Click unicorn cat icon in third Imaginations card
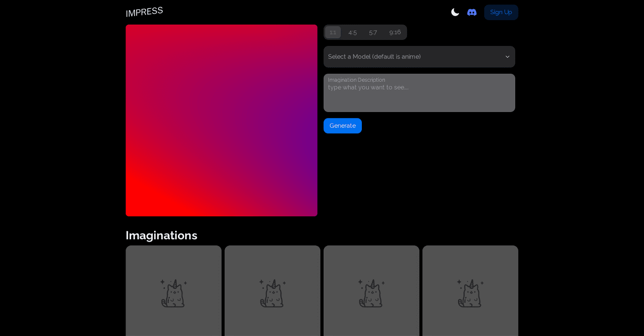The image size is (644, 336). (x=371, y=293)
